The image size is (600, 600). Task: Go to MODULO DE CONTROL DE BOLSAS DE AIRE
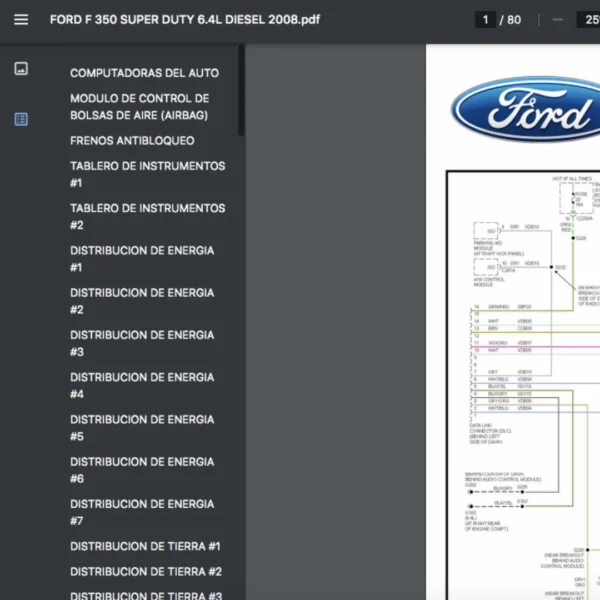(x=140, y=107)
